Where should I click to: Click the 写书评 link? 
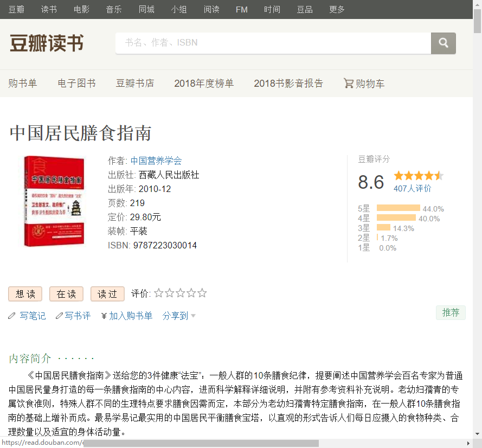point(78,316)
